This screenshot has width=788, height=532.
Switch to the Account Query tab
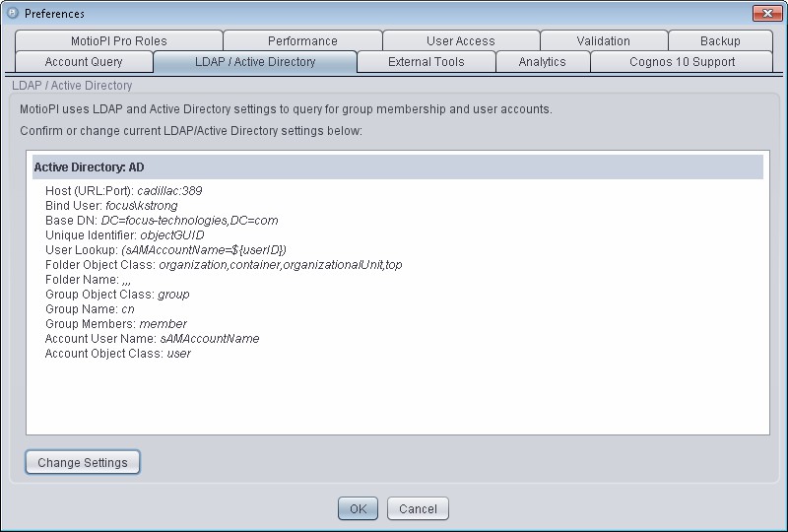pos(84,62)
